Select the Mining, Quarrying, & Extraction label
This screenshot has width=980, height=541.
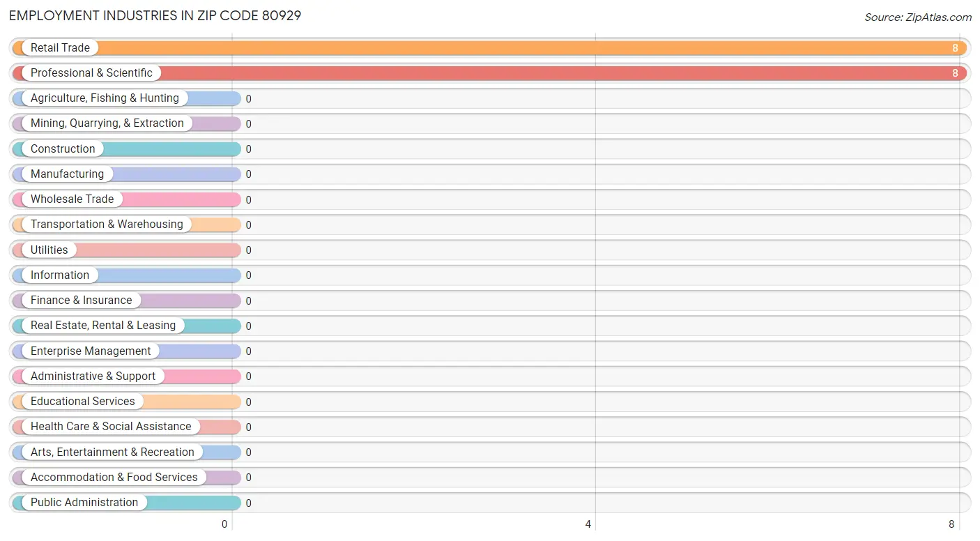point(107,123)
